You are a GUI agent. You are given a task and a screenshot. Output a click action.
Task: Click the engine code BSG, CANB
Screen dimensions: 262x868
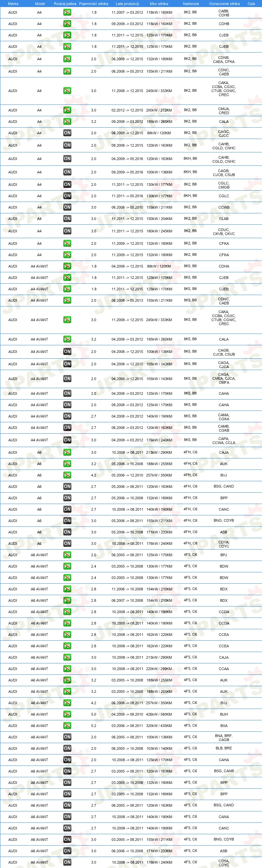pyautogui.click(x=224, y=771)
